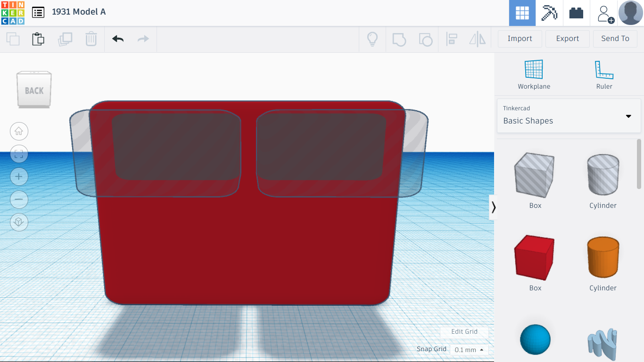Image resolution: width=644 pixels, height=362 pixels.
Task: Import a file into the design
Action: [520, 38]
